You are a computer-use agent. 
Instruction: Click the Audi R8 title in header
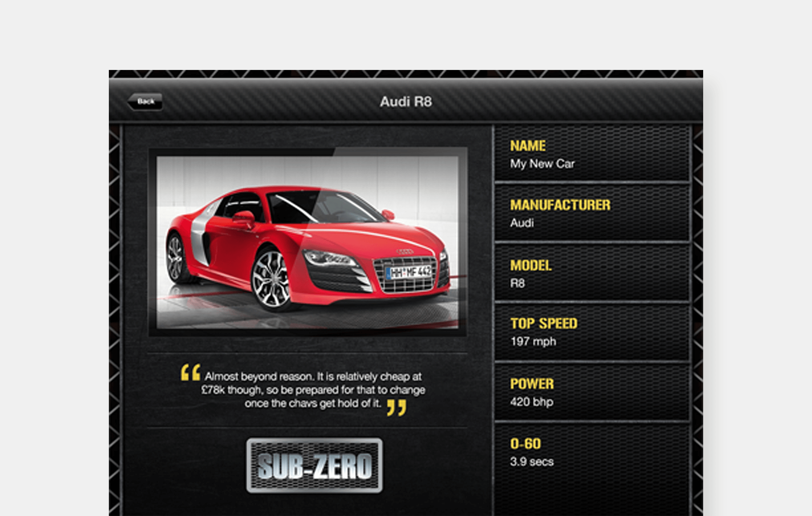(x=407, y=101)
